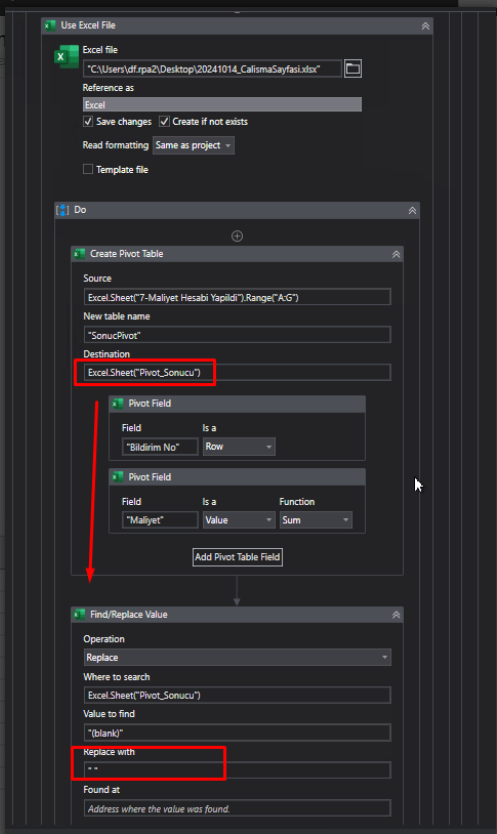Click the Create Pivot Table activity icon
497x834 pixels.
coord(79,254)
